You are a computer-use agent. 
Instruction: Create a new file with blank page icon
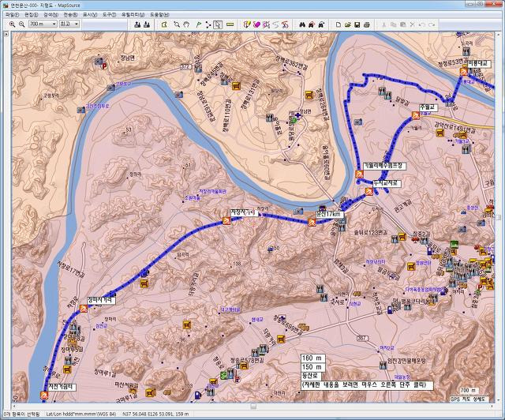pyautogui.click(x=339, y=24)
